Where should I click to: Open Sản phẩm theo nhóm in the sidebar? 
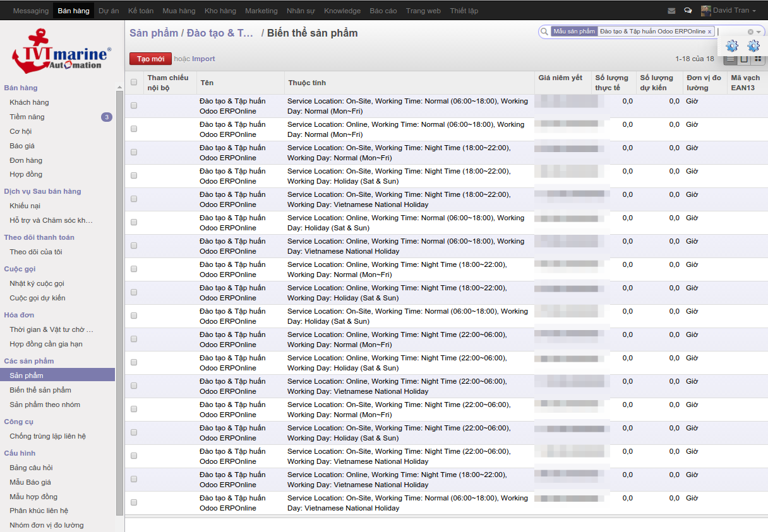point(45,405)
